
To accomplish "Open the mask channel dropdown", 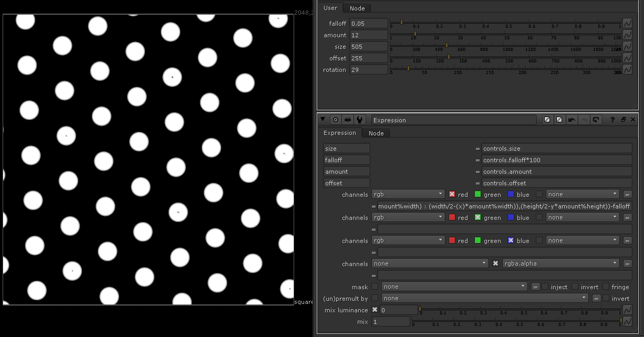I will pos(454,287).
